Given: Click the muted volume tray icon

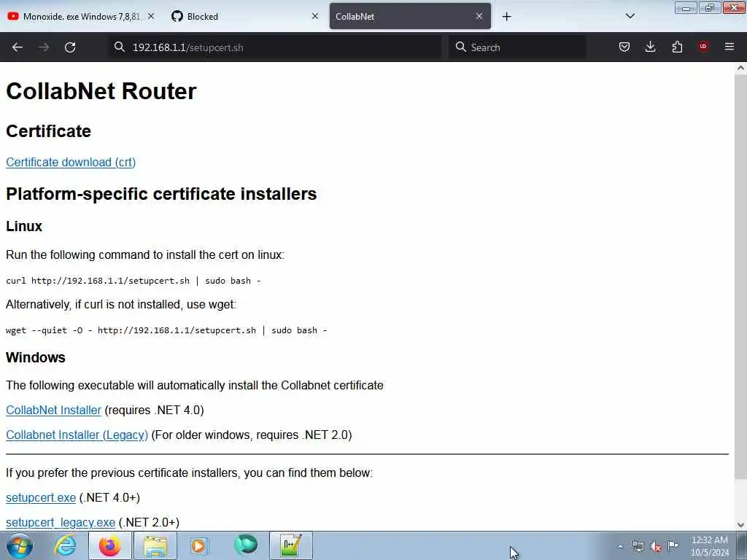Looking at the screenshot, I should [656, 547].
